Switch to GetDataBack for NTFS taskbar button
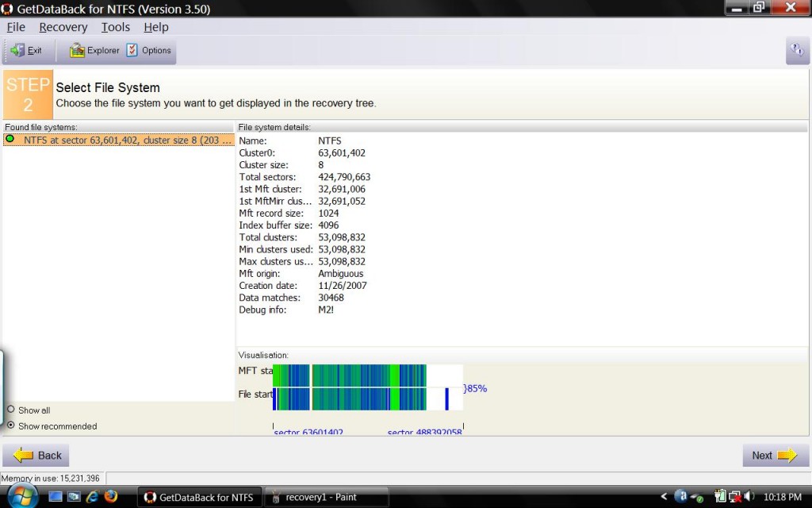This screenshot has width=812, height=508. (199, 497)
